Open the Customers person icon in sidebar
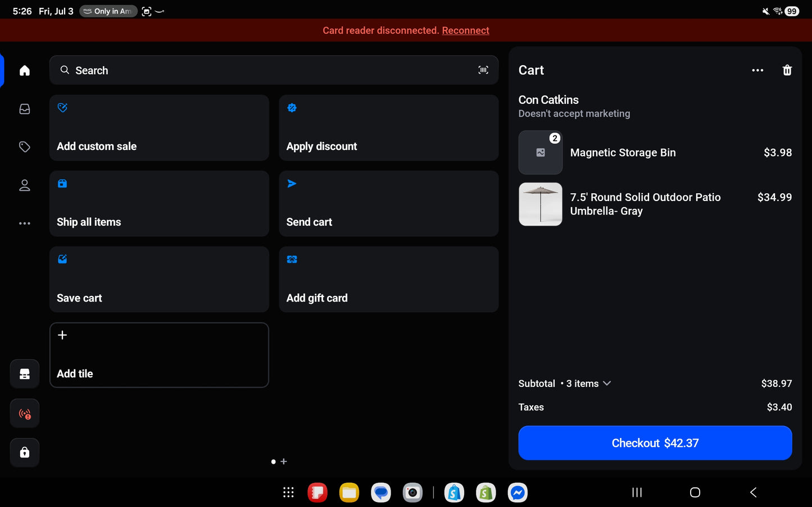Screen dimensions: 812x507 tap(24, 185)
